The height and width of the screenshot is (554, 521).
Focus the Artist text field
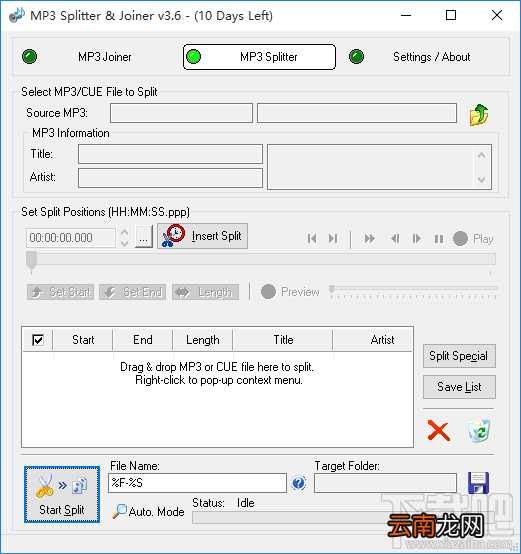tap(170, 178)
